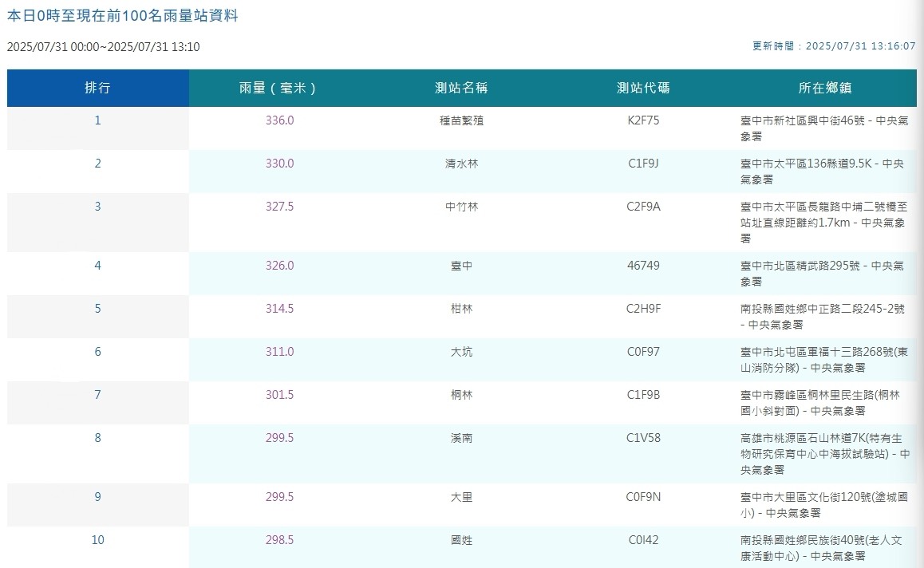Click station code C0F9N
Image resolution: width=924 pixels, height=568 pixels.
(643, 497)
